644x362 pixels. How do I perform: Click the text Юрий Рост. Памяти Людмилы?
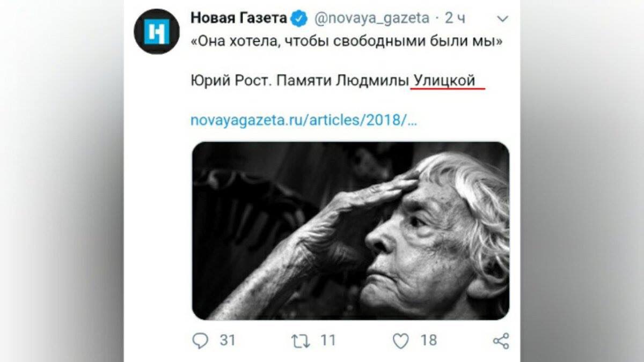point(299,81)
